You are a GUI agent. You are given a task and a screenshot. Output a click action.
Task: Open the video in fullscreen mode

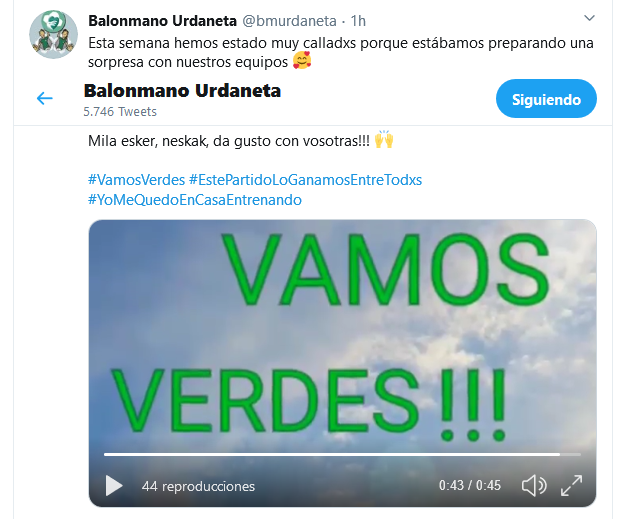571,485
